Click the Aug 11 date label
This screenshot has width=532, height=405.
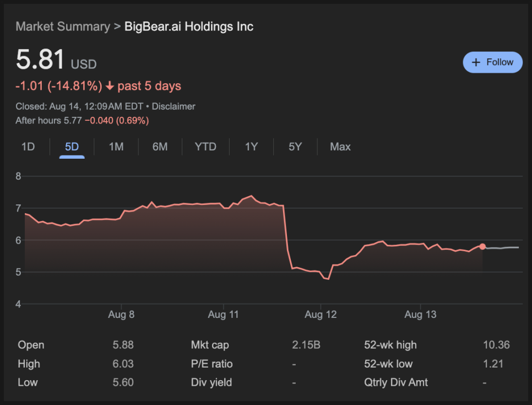[x=223, y=315]
